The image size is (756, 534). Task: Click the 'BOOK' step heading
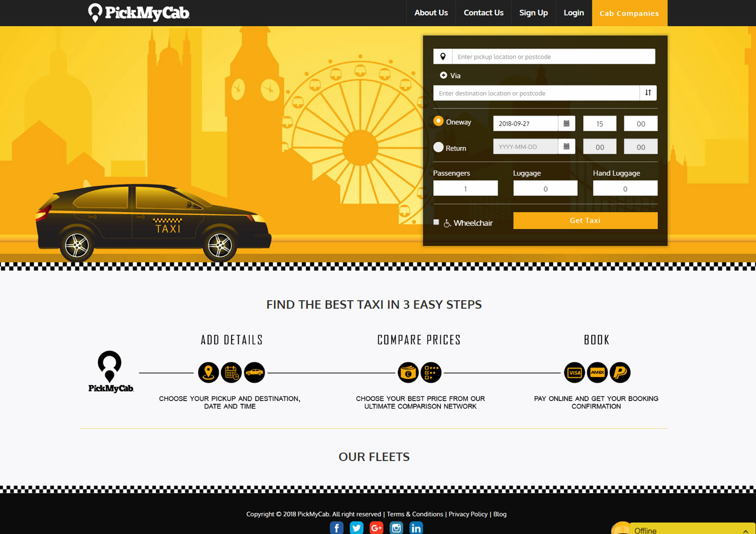[597, 340]
